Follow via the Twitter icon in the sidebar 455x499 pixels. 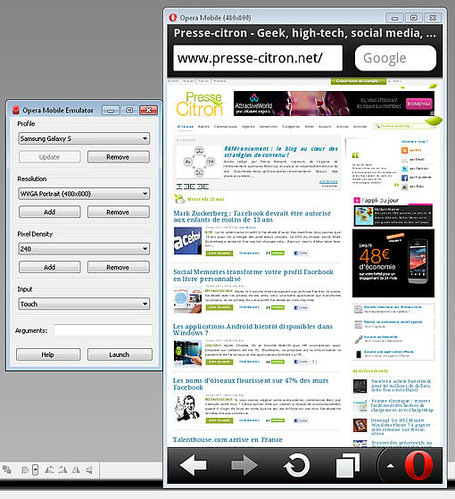click(x=404, y=169)
